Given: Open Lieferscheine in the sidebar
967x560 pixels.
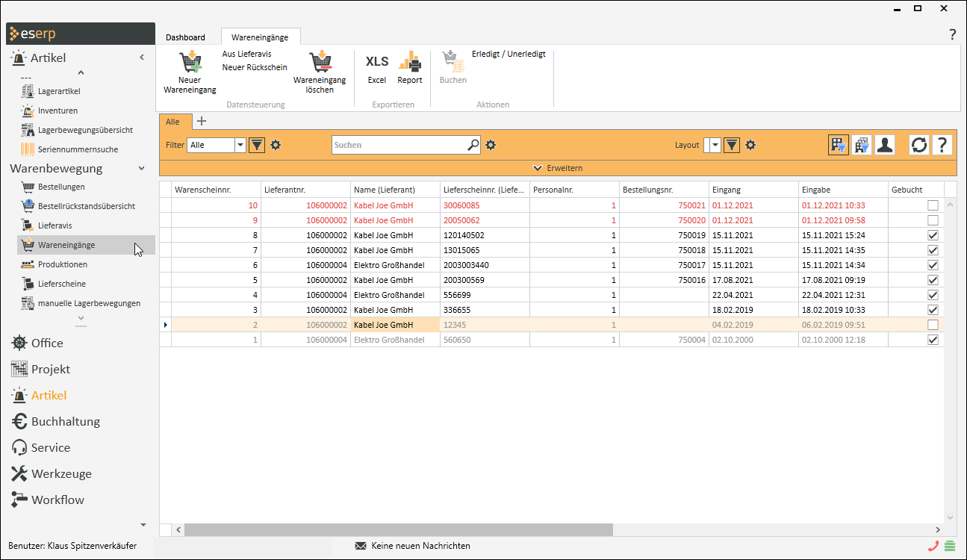Looking at the screenshot, I should click(x=61, y=284).
